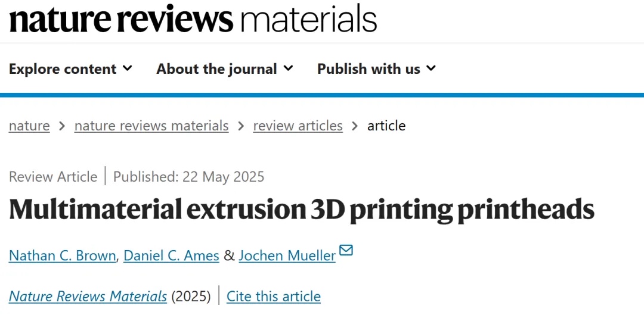Select the About the journal menu label
Image resolution: width=644 pixels, height=318 pixels.
click(216, 69)
